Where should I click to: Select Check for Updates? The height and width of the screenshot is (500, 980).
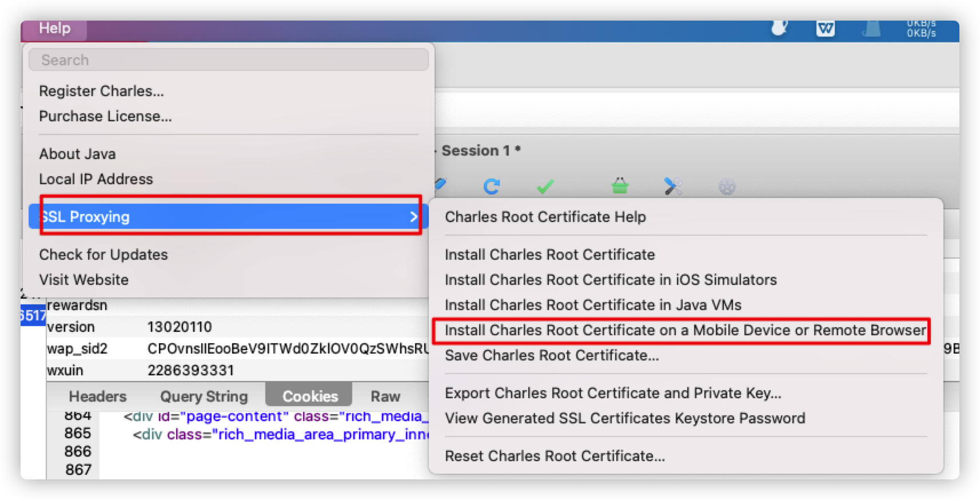[103, 255]
